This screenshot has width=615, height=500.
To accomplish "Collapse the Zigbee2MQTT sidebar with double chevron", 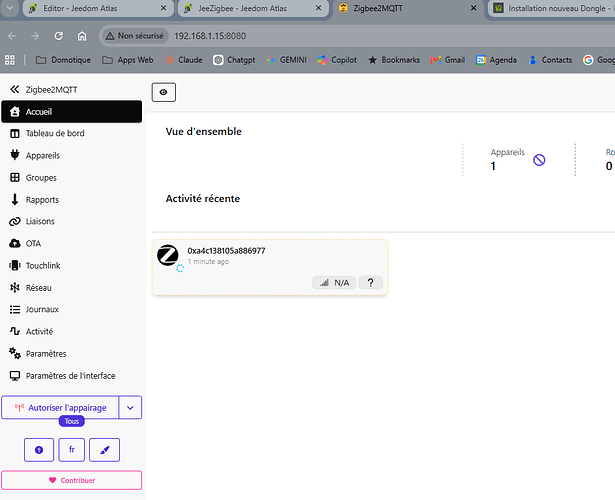I will (x=15, y=89).
